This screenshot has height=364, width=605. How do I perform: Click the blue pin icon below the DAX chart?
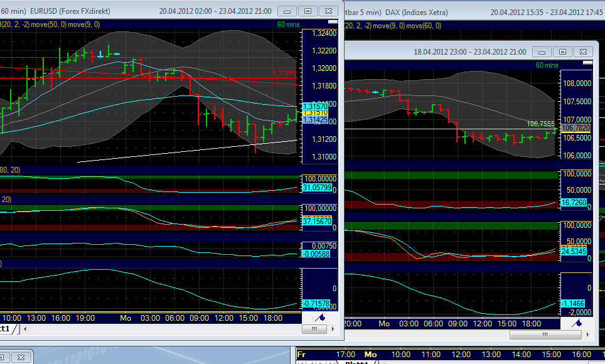click(x=577, y=324)
